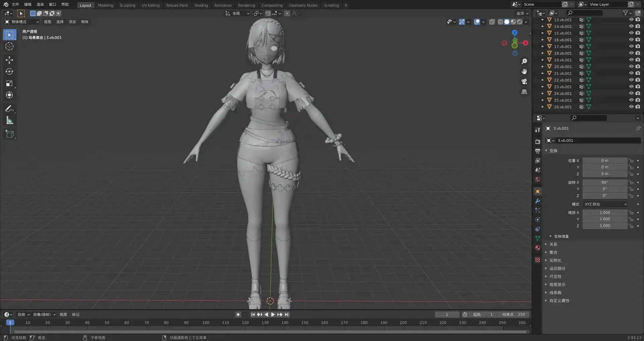Open the 全局 transform orientation dropdown
644x341 pixels.
pos(237,13)
